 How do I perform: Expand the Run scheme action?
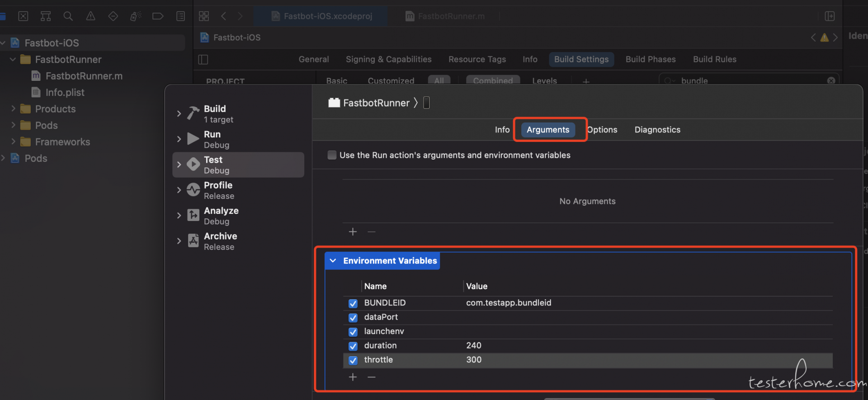[179, 139]
